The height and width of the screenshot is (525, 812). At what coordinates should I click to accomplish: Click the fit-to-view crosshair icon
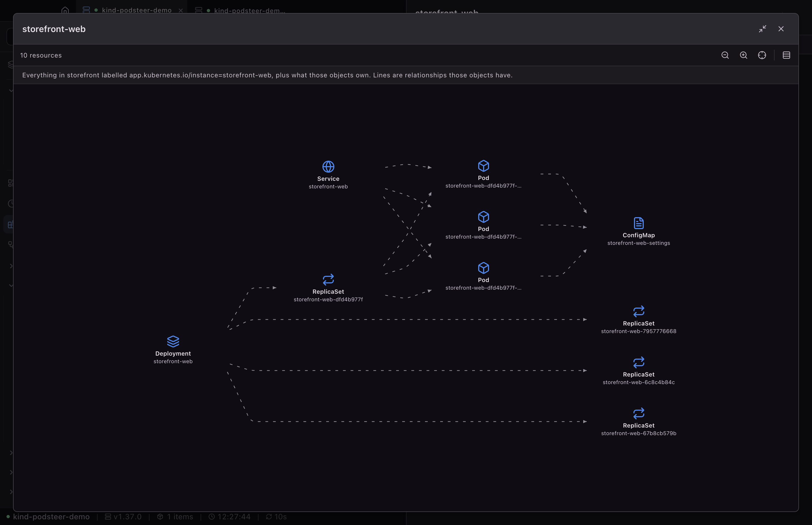click(x=762, y=55)
